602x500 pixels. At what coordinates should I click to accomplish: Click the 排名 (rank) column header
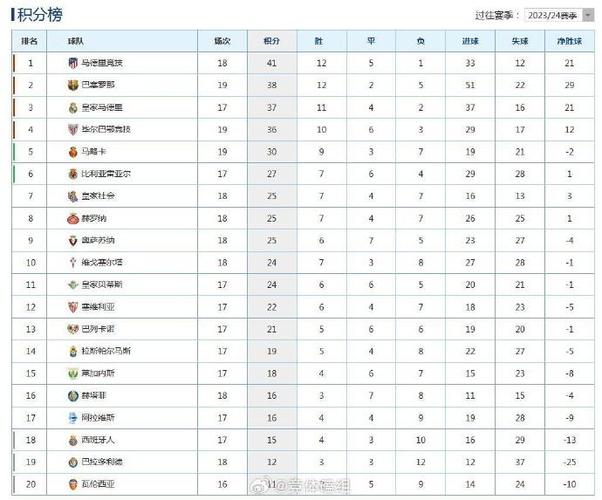[29, 41]
